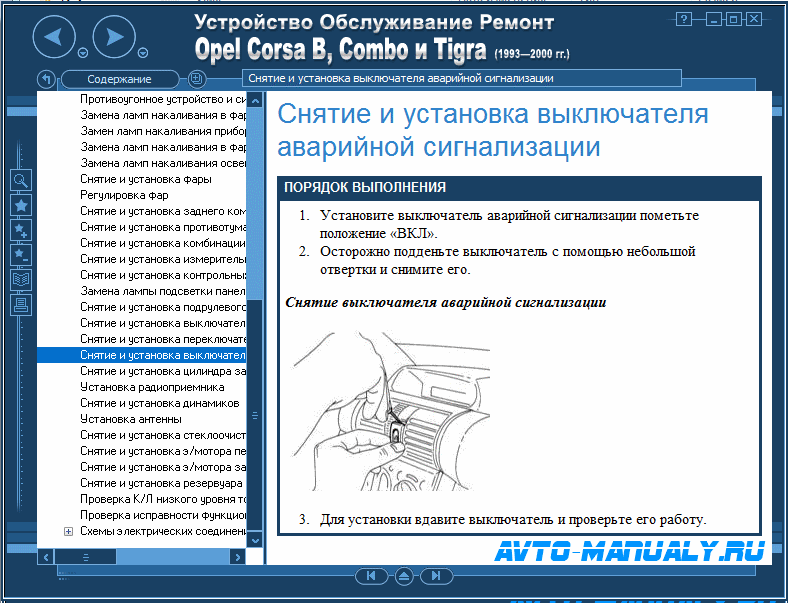
Task: Select Снятие и установка комбинации item
Action: 163,243
